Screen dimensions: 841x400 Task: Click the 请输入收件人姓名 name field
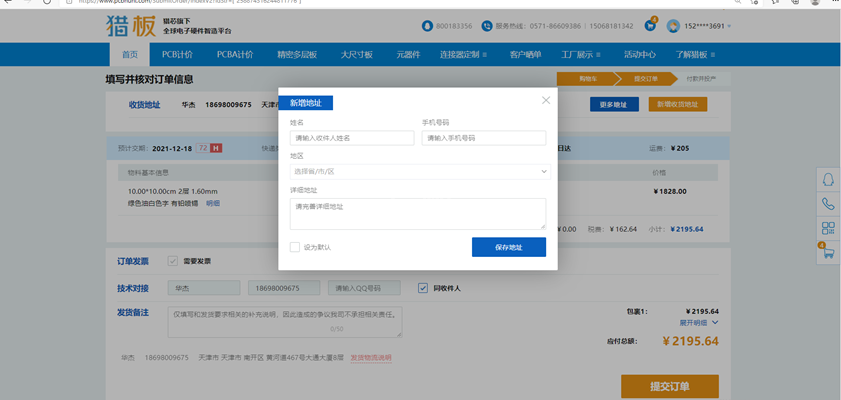tap(351, 138)
